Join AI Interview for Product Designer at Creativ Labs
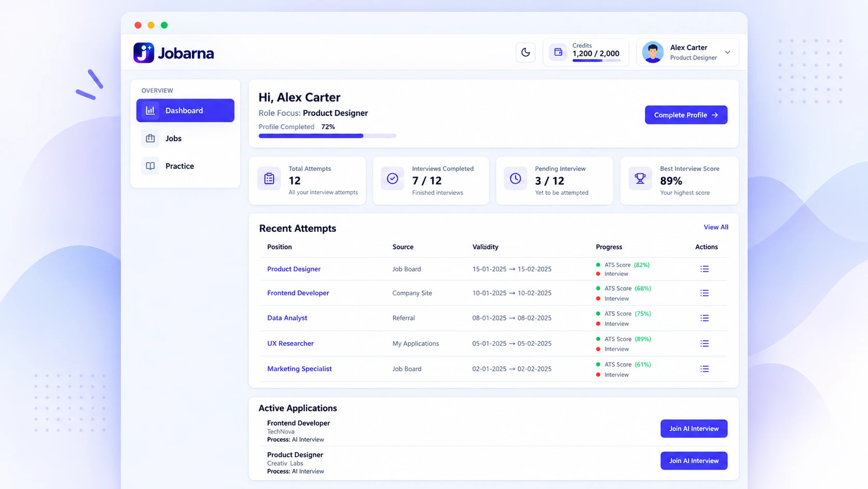 point(694,461)
